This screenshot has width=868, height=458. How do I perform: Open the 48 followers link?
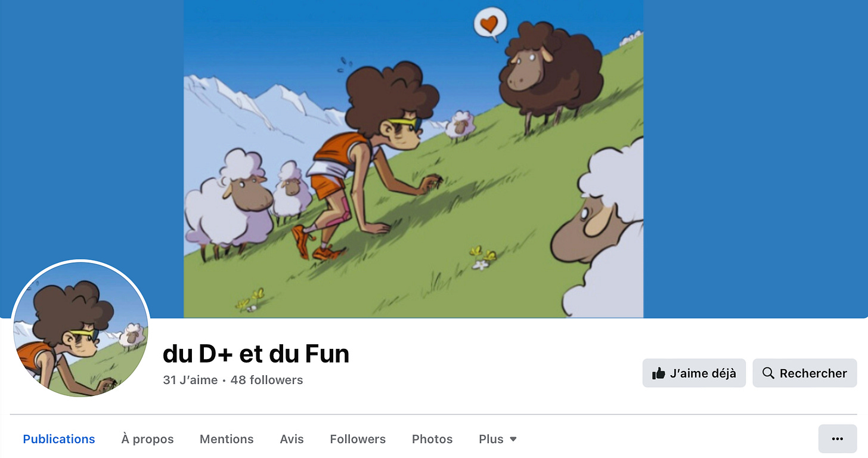(266, 380)
